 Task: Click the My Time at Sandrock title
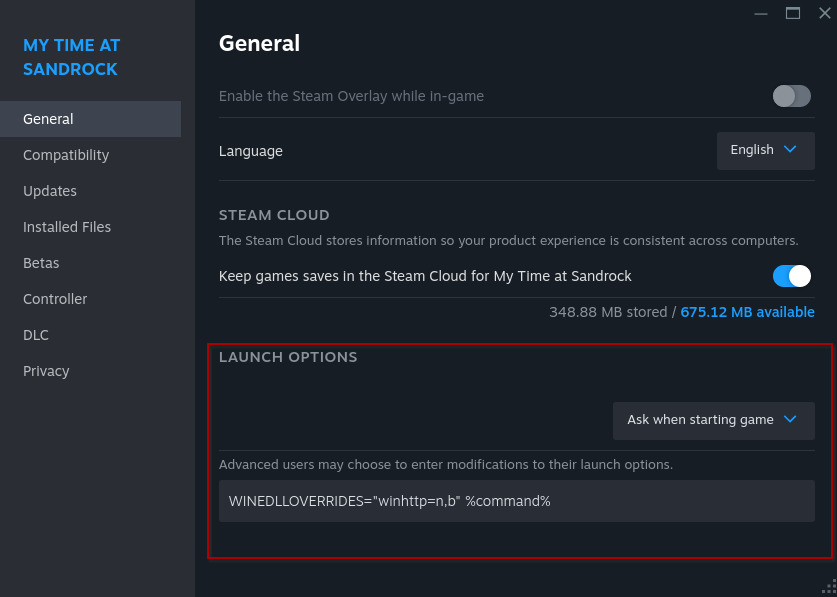71,57
